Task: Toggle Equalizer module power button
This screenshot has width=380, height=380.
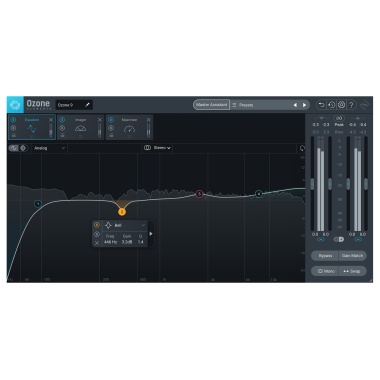Action: click(x=13, y=120)
